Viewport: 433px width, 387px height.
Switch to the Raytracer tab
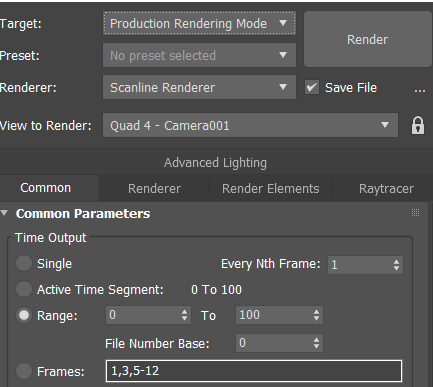(386, 189)
